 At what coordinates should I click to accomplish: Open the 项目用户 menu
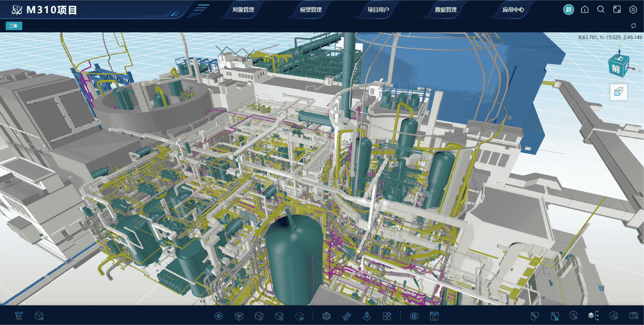click(378, 10)
